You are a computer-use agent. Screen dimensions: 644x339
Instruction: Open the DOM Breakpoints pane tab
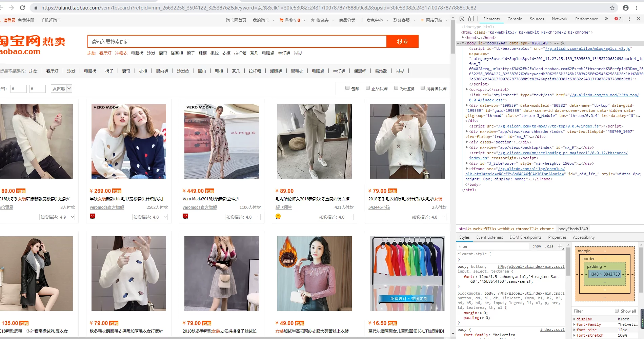coord(525,237)
